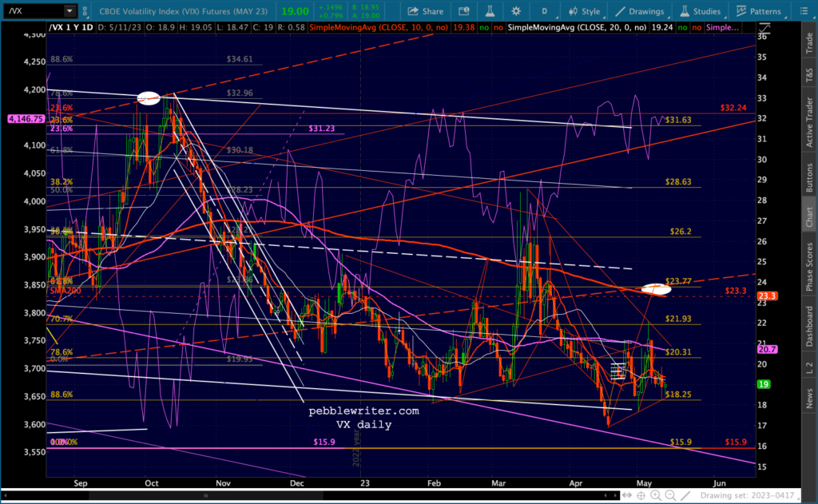Click the +.1496 net change value

click(x=330, y=7)
